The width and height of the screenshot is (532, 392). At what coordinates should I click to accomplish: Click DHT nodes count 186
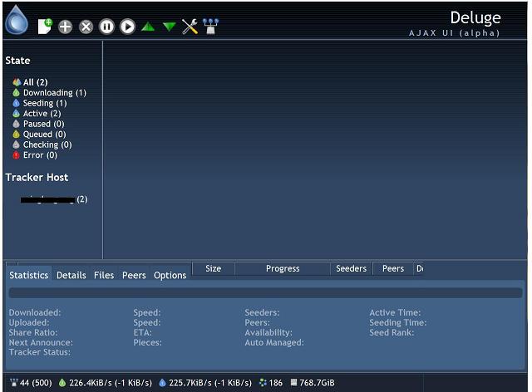tap(271, 383)
